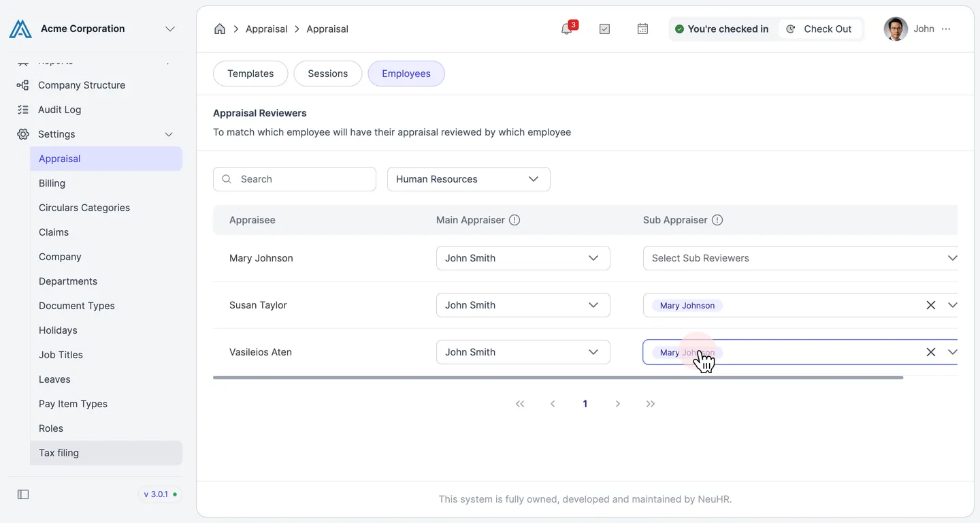Go to first page of results

[x=520, y=404]
